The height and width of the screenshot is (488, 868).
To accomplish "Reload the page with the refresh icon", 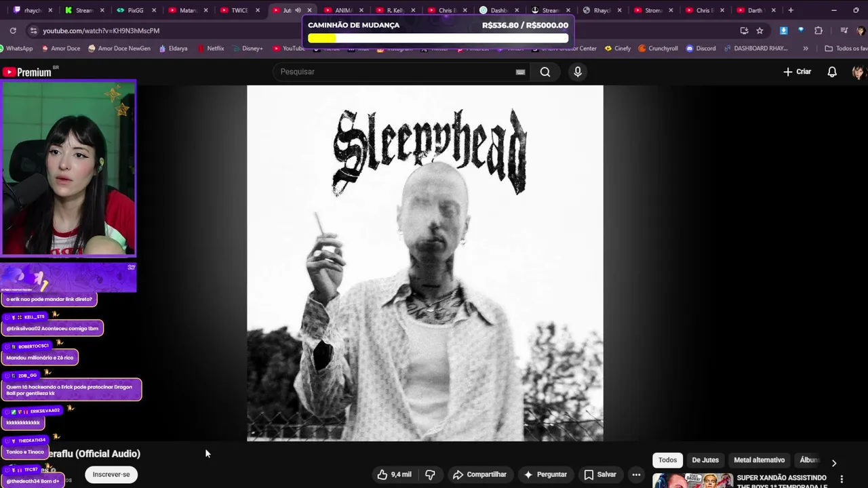I will click(13, 30).
